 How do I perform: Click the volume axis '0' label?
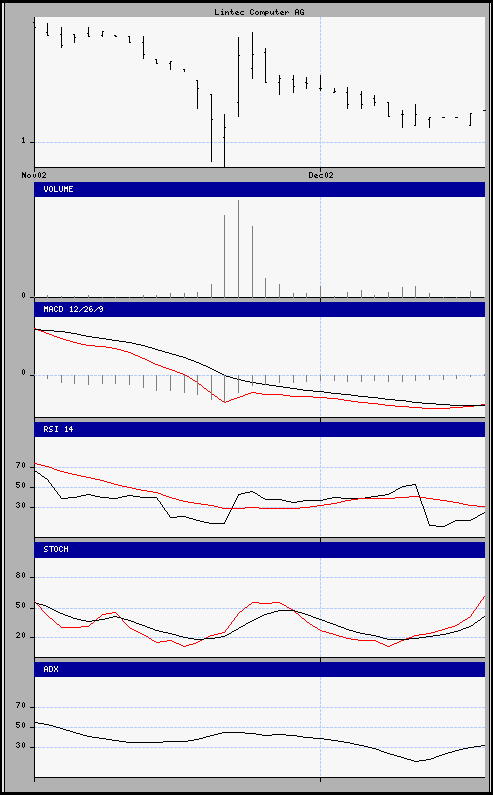(x=23, y=296)
